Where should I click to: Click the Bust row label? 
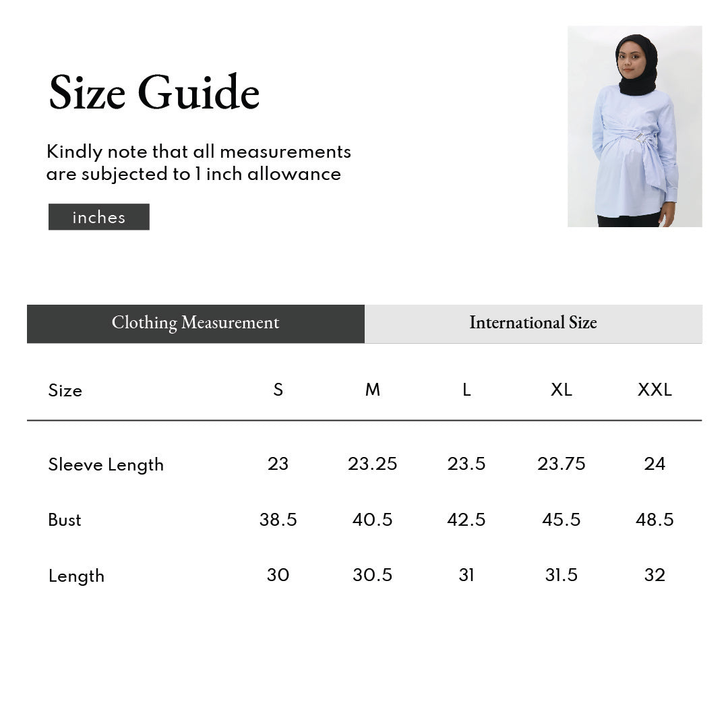65,520
